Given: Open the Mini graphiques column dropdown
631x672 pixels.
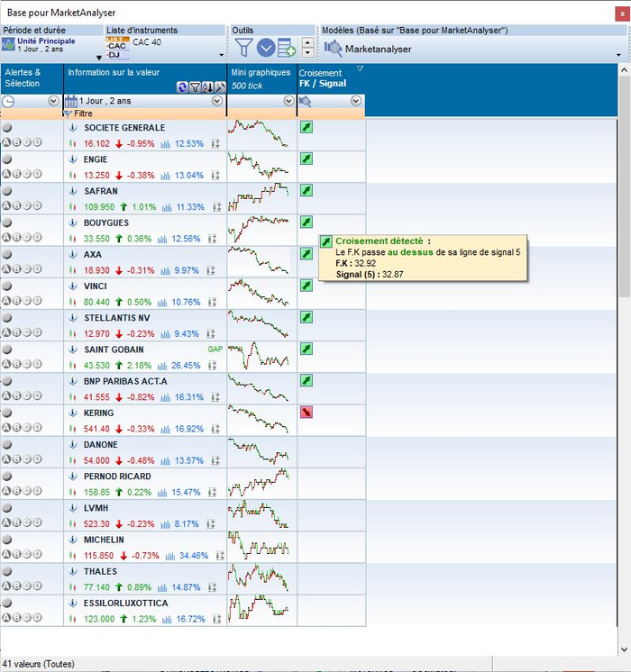Looking at the screenshot, I should pos(288,101).
